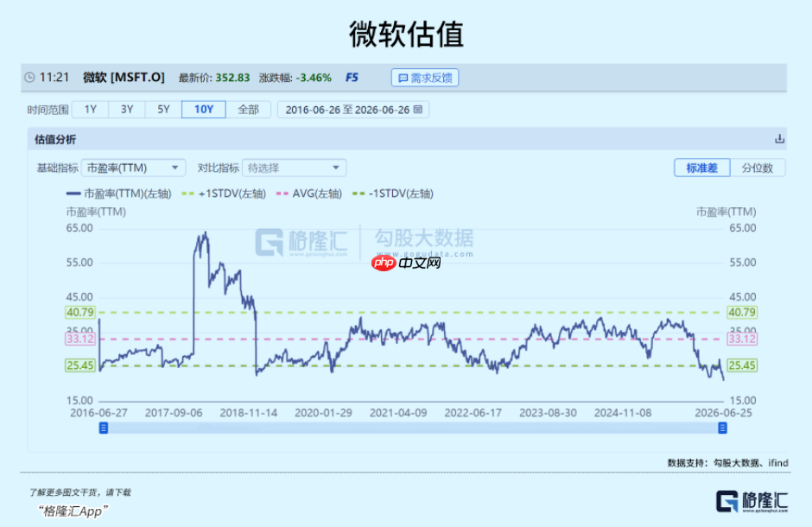Click the F5 refresh indicator
This screenshot has height=527, width=812.
click(352, 78)
